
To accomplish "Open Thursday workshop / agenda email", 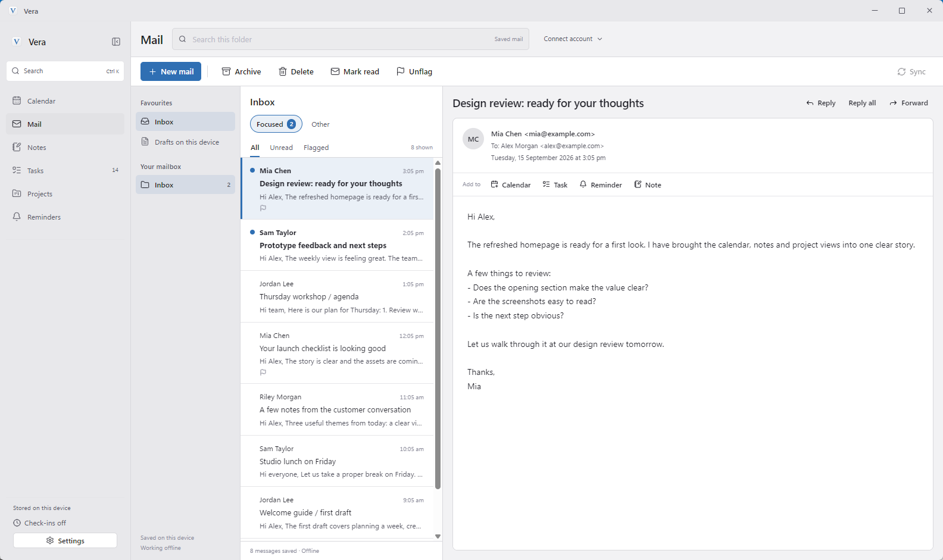I will pos(337,296).
